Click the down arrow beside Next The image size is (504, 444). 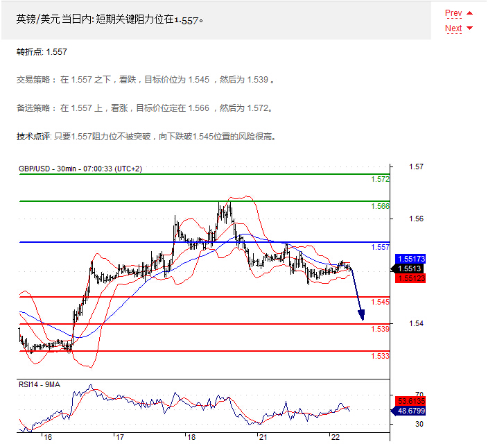tap(469, 28)
